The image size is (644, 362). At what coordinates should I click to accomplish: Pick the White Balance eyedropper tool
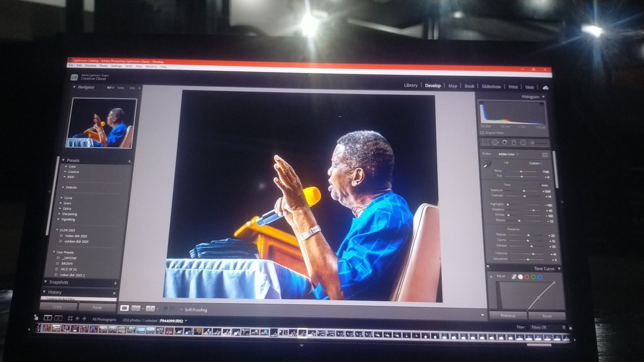coord(487,164)
